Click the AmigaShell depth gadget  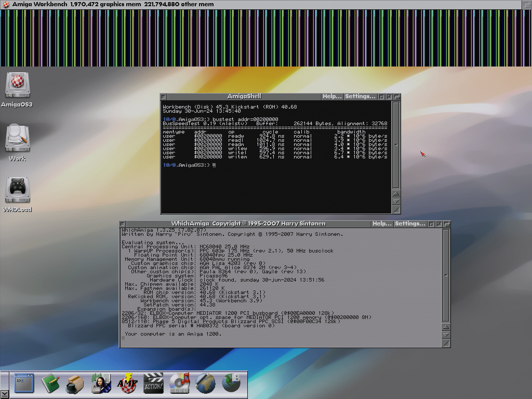(x=397, y=97)
